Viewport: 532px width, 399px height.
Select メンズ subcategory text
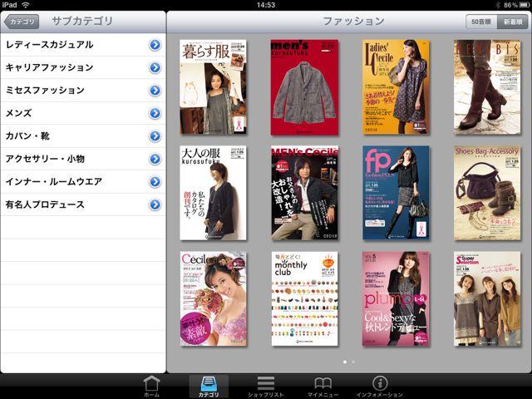(x=18, y=113)
